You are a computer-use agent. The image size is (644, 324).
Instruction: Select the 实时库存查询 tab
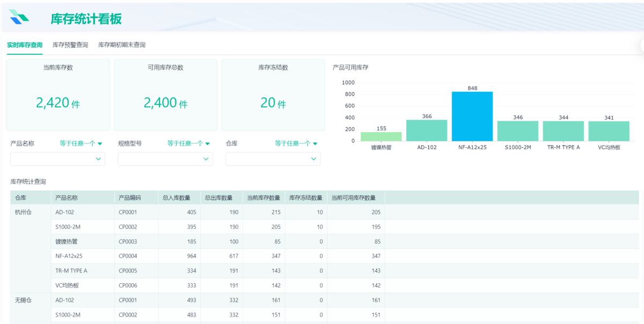coord(25,45)
